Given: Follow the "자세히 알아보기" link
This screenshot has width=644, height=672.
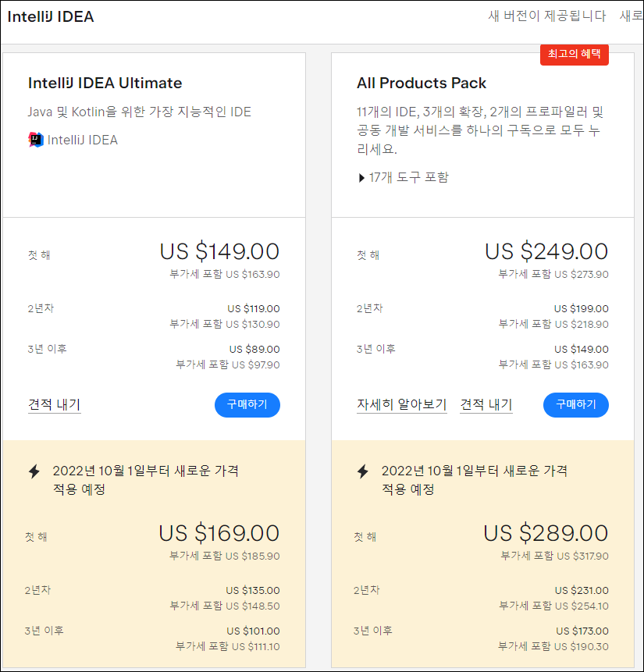Looking at the screenshot, I should pyautogui.click(x=401, y=404).
